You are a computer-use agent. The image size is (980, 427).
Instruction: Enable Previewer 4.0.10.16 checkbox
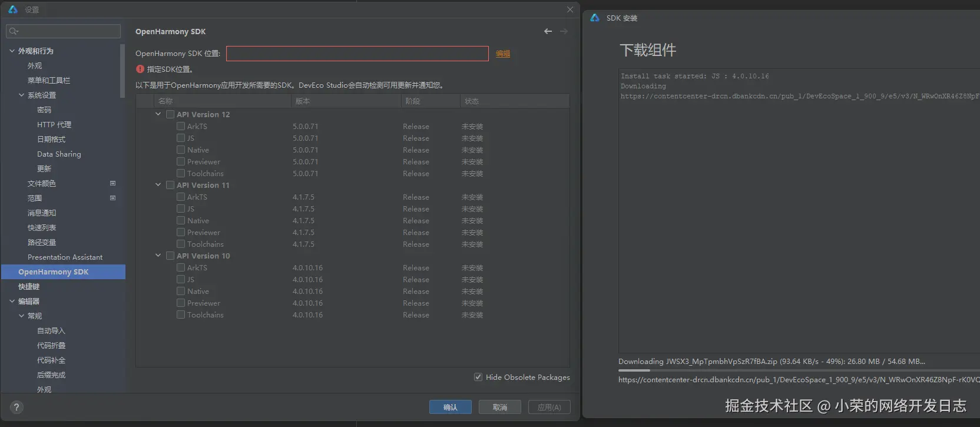coord(181,303)
